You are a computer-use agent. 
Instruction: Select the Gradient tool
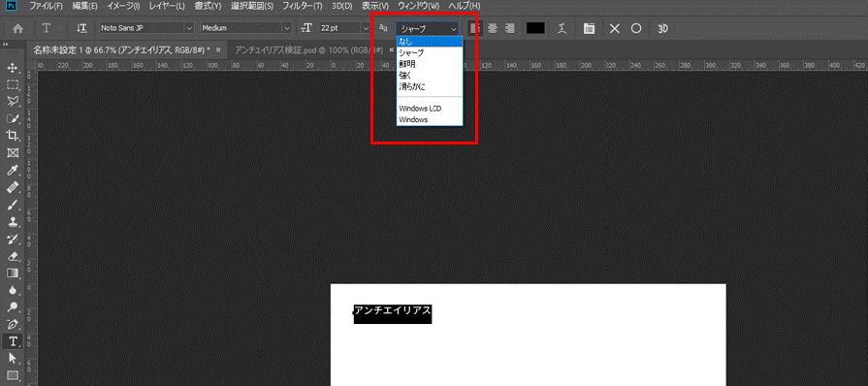click(13, 273)
